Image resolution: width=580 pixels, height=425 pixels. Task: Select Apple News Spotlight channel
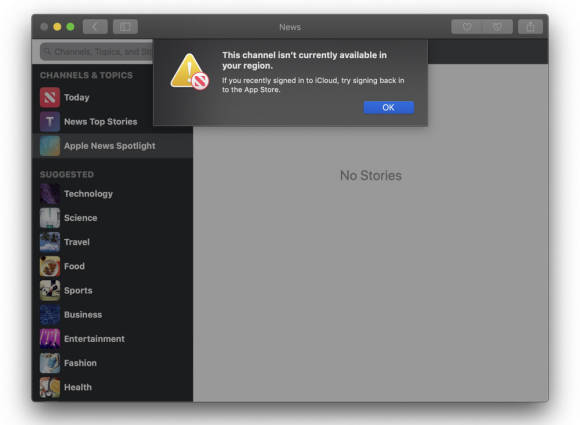[x=112, y=146]
